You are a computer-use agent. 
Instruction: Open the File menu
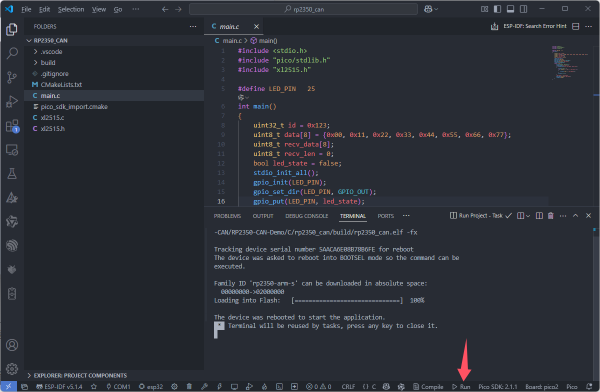tap(26, 9)
